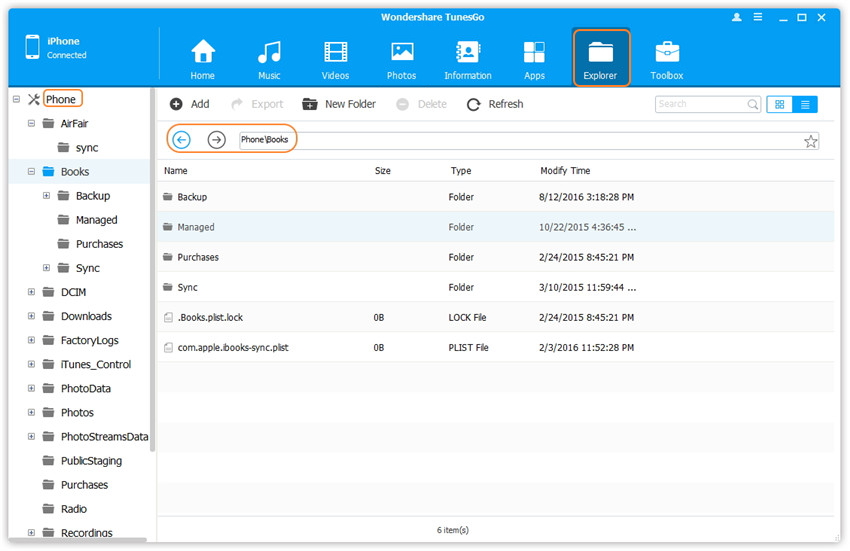Image resolution: width=850 pixels, height=551 pixels.
Task: Switch to list view
Action: pyautogui.click(x=805, y=105)
